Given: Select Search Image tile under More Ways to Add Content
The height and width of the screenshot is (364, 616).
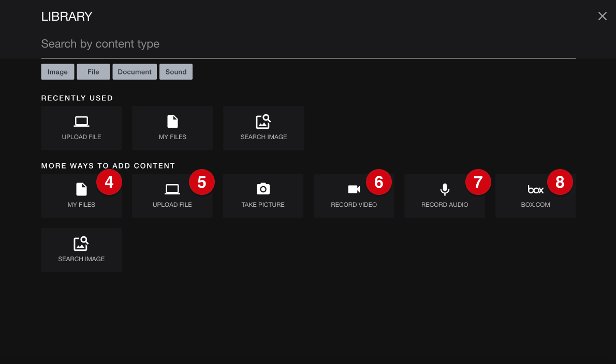Looking at the screenshot, I should pos(81,250).
